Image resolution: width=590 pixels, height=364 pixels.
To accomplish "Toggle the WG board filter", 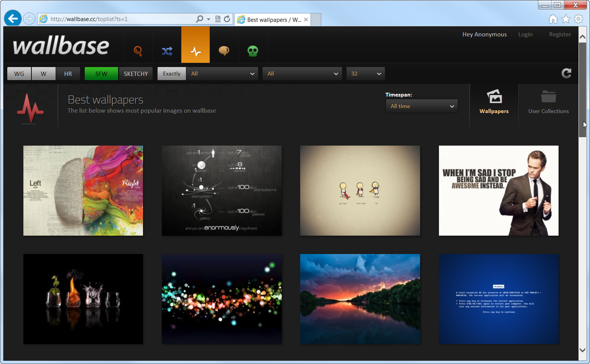I will click(19, 74).
